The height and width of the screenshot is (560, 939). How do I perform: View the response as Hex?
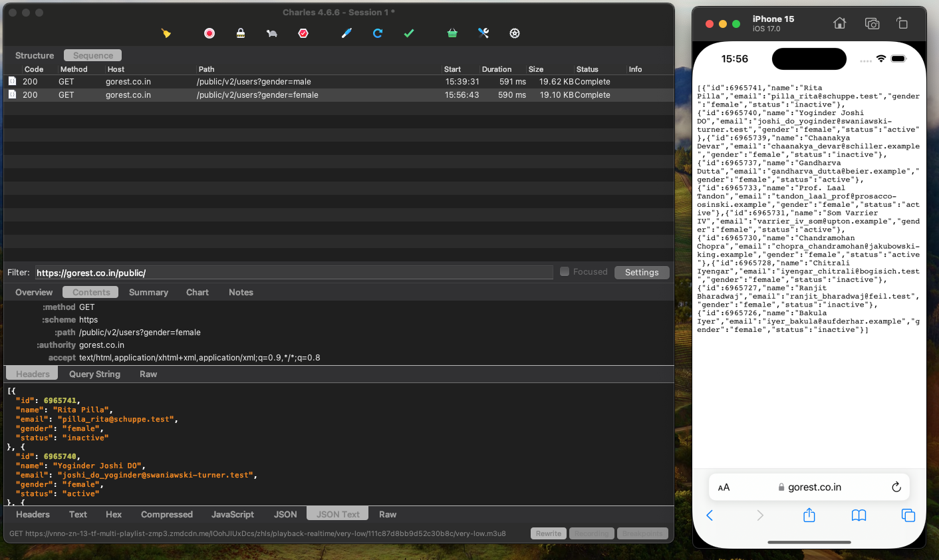[113, 514]
